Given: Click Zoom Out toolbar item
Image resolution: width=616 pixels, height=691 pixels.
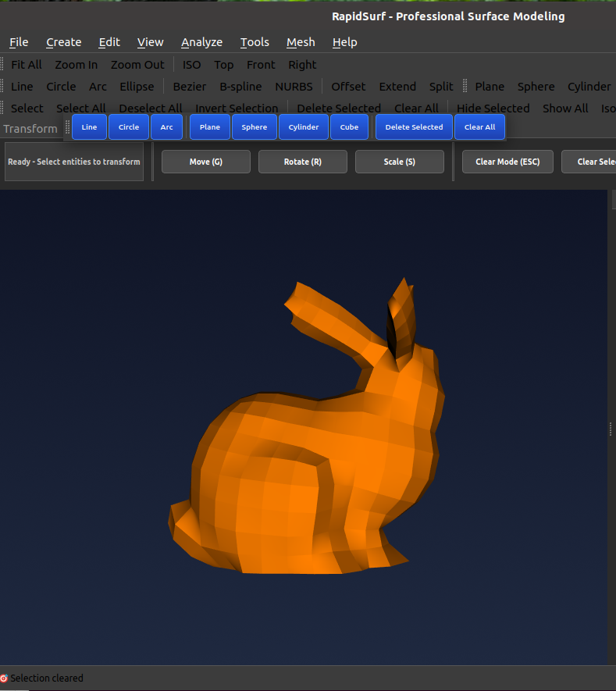Looking at the screenshot, I should 137,65.
